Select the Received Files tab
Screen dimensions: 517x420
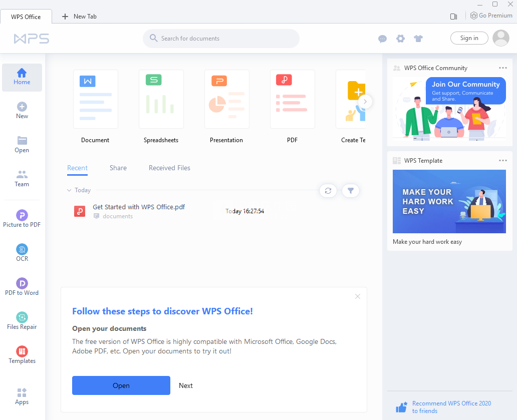click(x=169, y=168)
